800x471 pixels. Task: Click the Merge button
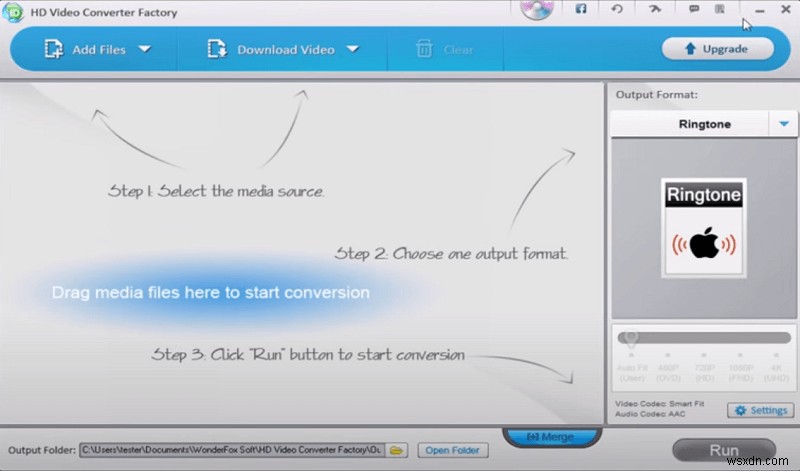pyautogui.click(x=551, y=437)
